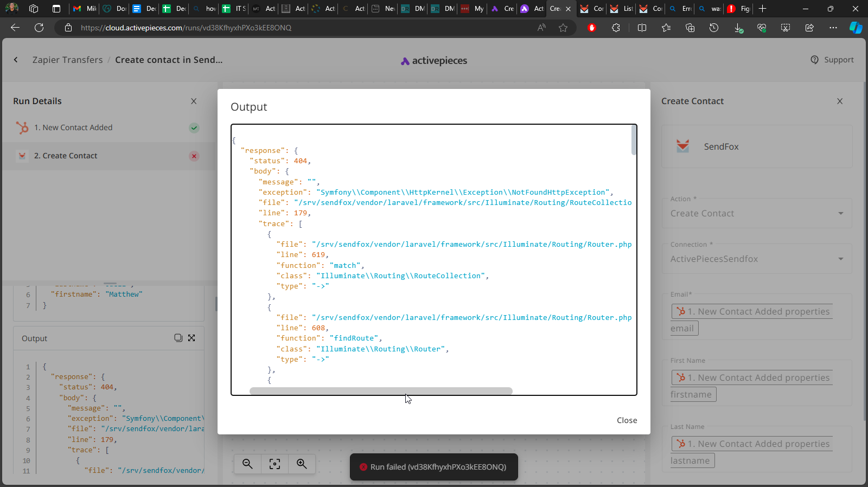This screenshot has height=487, width=868.
Task: Click the browser Back arrow
Action: [15, 28]
